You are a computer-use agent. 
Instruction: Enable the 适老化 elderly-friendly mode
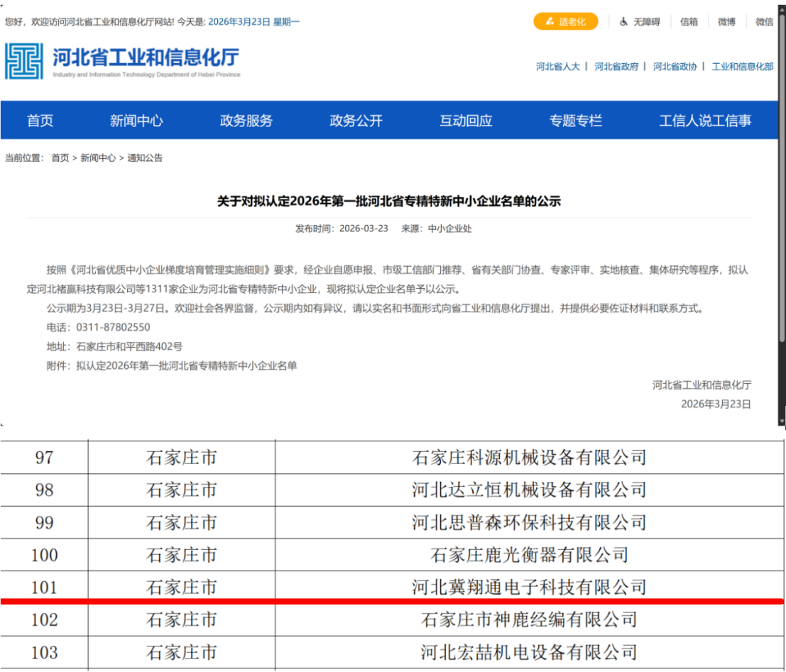(565, 22)
